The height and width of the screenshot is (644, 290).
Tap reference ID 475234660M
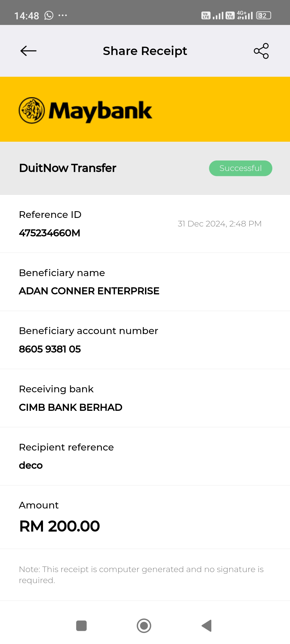pyautogui.click(x=50, y=233)
